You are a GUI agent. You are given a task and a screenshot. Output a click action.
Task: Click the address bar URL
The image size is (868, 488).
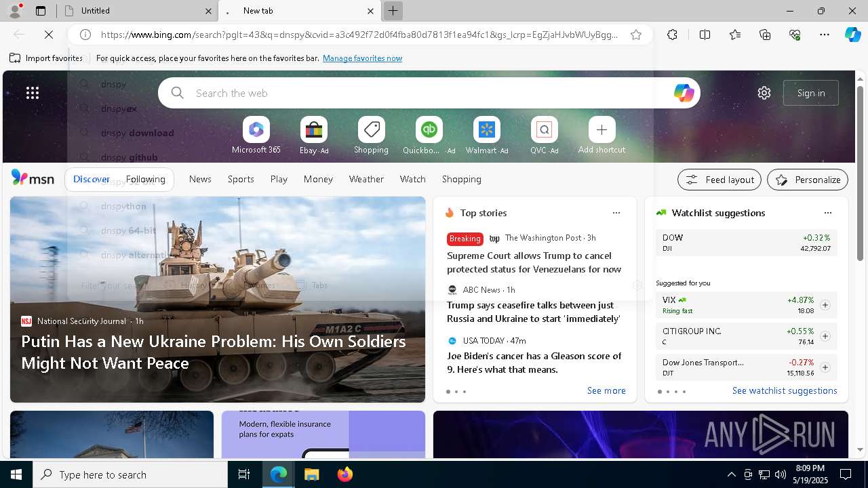[x=359, y=35]
